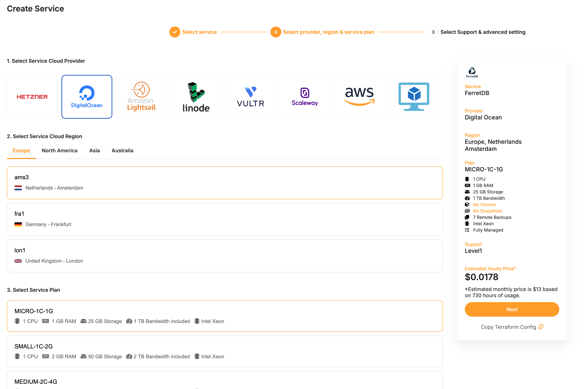The image size is (588, 389).
Task: Click the copy icon beside Copy Terraform Config
Action: (x=541, y=327)
